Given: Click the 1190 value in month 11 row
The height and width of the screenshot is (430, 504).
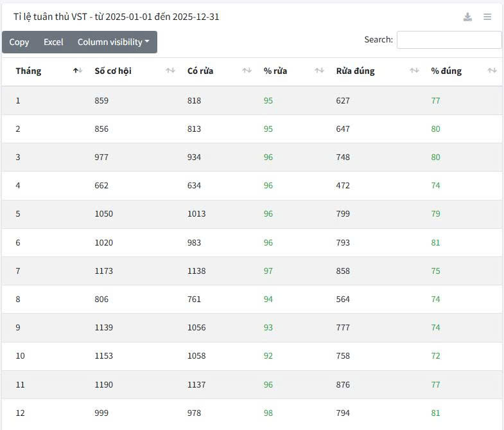Looking at the screenshot, I should click(x=103, y=384).
